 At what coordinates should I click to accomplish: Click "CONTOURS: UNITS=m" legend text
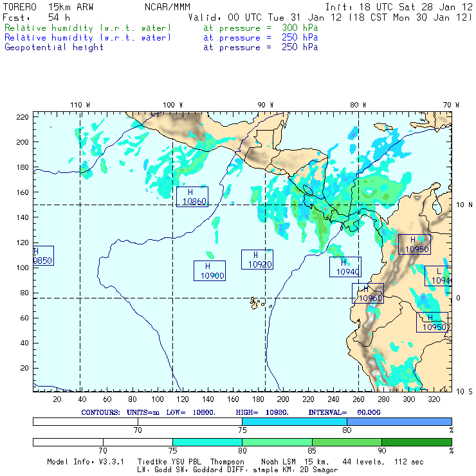point(120,412)
